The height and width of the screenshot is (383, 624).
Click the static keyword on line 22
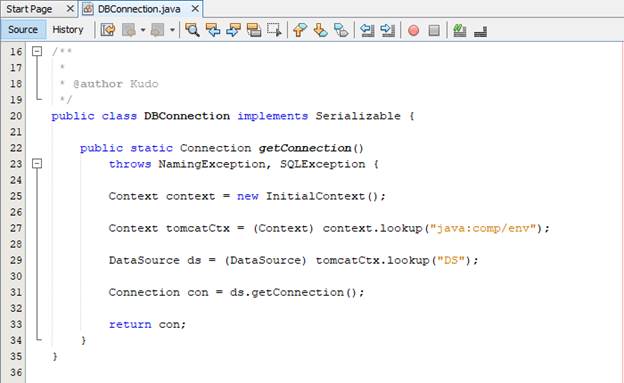coord(152,148)
